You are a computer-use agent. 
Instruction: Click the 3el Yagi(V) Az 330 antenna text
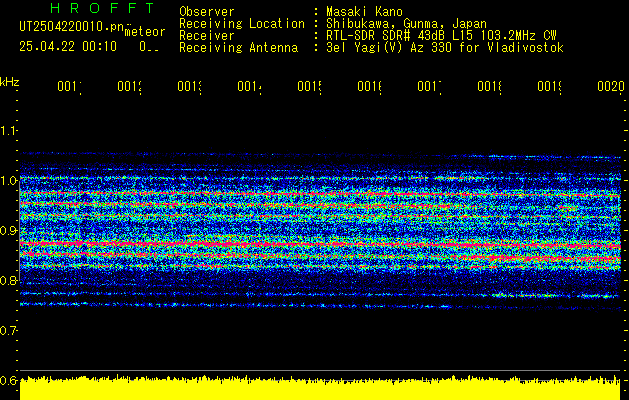[445, 48]
